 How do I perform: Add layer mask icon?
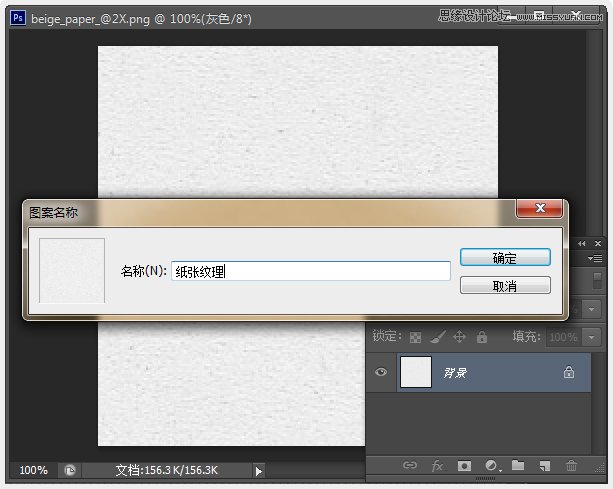point(464,466)
